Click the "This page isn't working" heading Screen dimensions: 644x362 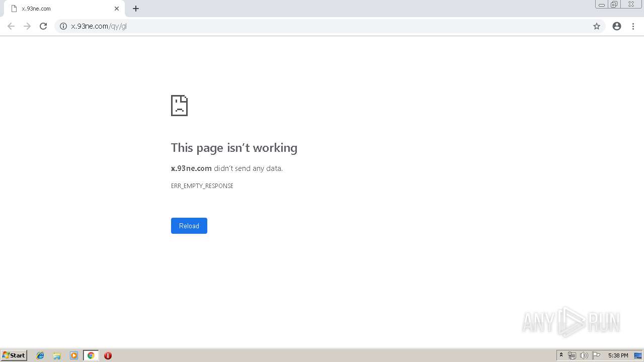[x=234, y=148]
